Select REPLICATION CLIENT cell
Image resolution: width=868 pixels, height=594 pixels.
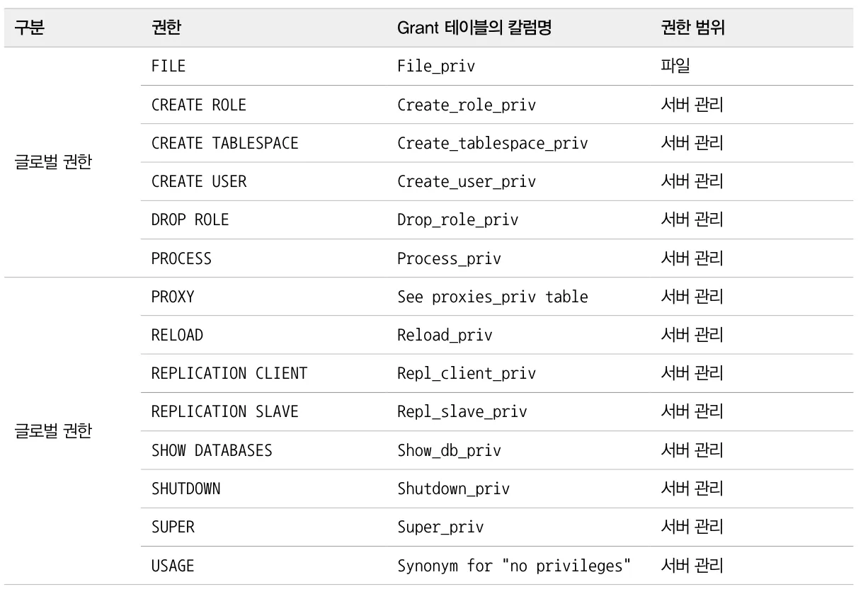(229, 373)
